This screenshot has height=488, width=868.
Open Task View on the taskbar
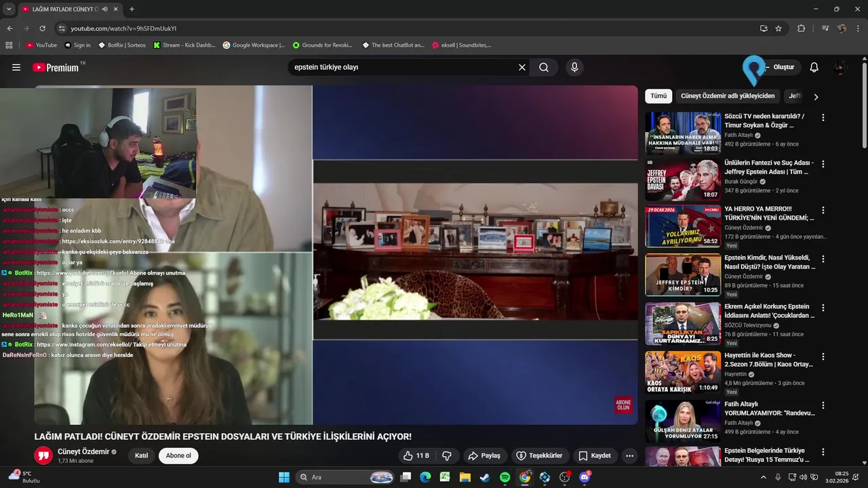coord(406,477)
